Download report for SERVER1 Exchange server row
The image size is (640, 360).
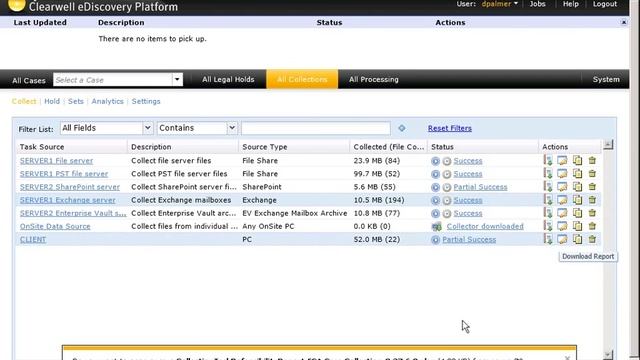(x=548, y=200)
